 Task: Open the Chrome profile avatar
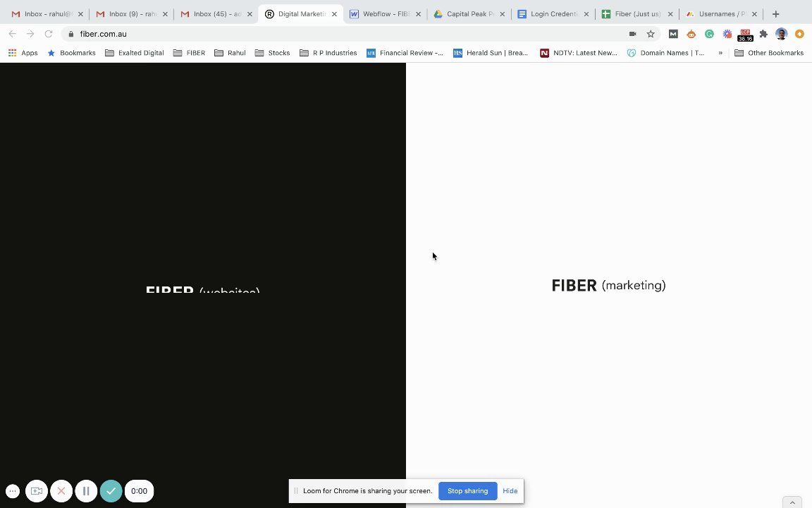[x=782, y=34]
